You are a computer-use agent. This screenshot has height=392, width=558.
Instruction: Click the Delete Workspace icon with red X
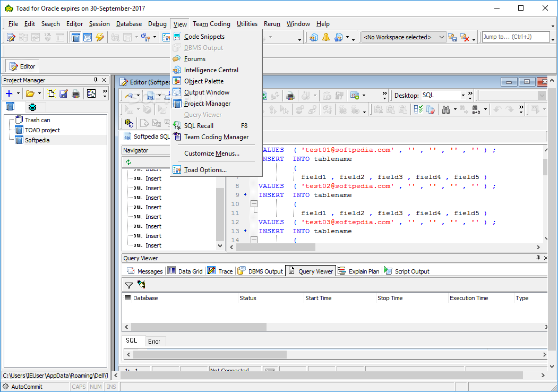(x=465, y=37)
